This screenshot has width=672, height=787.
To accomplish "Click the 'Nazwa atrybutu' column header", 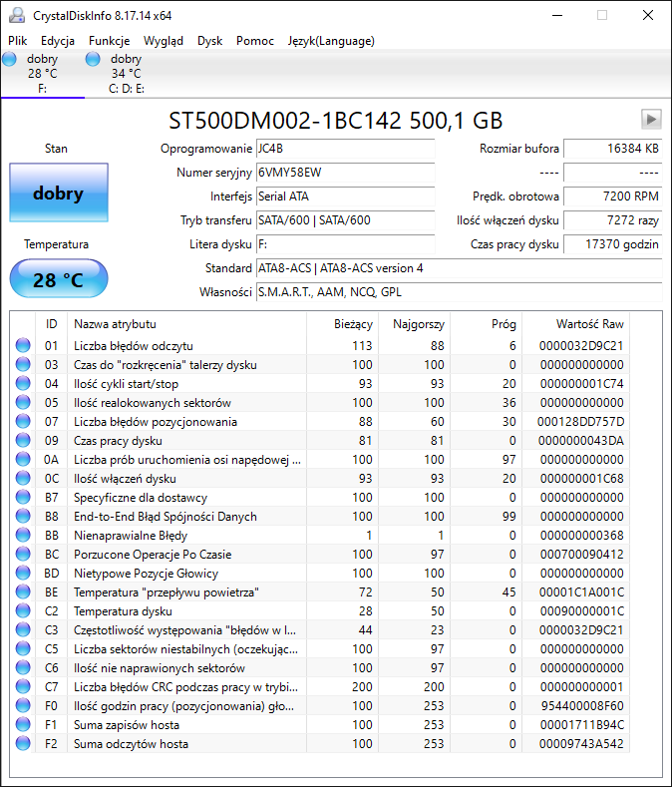I will (x=186, y=324).
